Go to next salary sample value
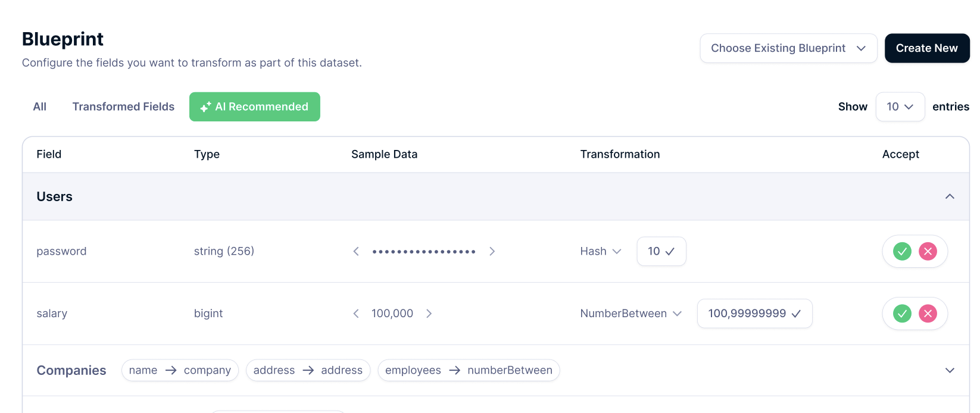This screenshot has width=980, height=413. (429, 314)
